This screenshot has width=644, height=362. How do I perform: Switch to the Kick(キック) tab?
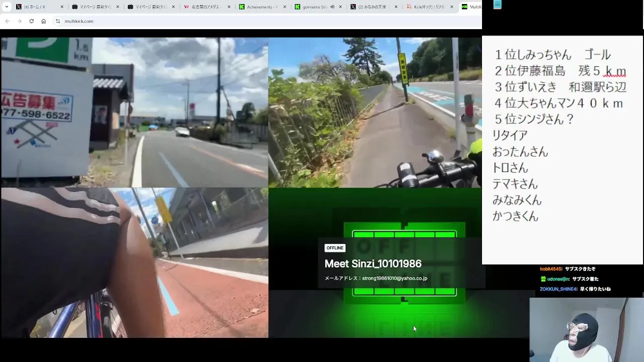[x=428, y=7]
